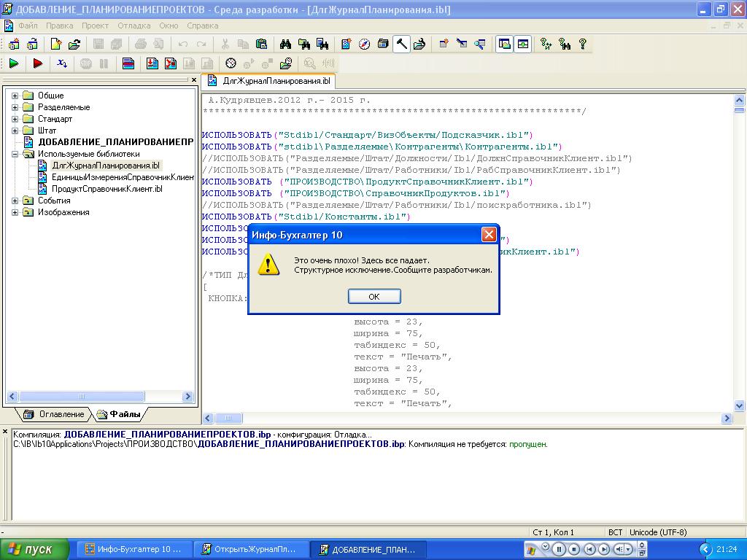This screenshot has width=747, height=560.
Task: Pause the media player in taskbar
Action: pyautogui.click(x=560, y=550)
